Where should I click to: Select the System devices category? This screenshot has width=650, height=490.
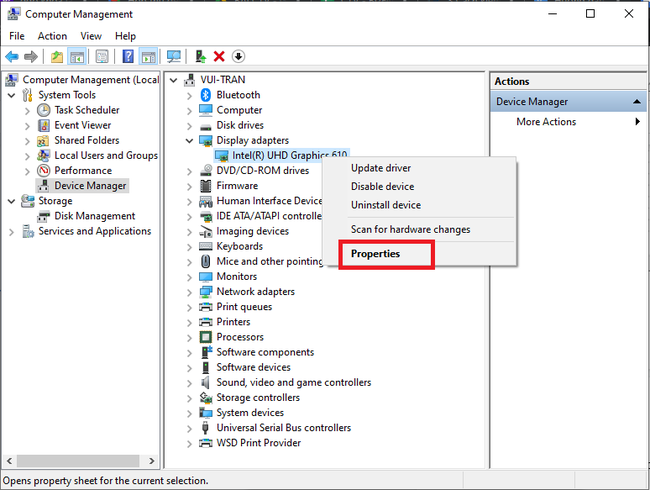pyautogui.click(x=250, y=412)
